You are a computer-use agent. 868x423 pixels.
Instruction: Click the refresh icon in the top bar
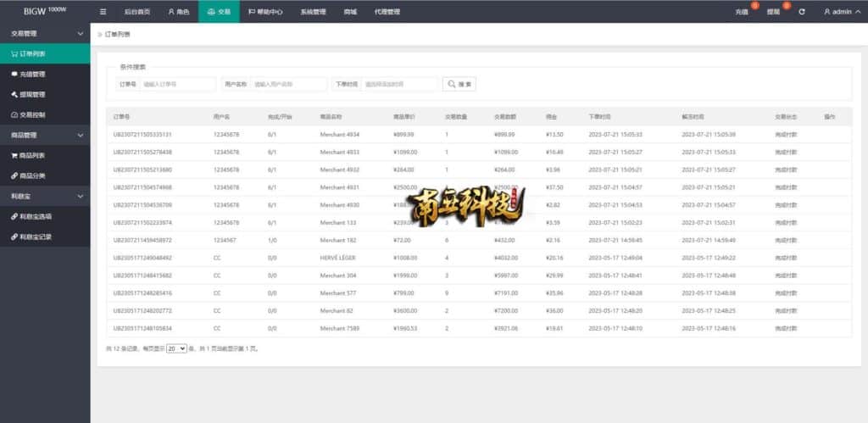[802, 12]
